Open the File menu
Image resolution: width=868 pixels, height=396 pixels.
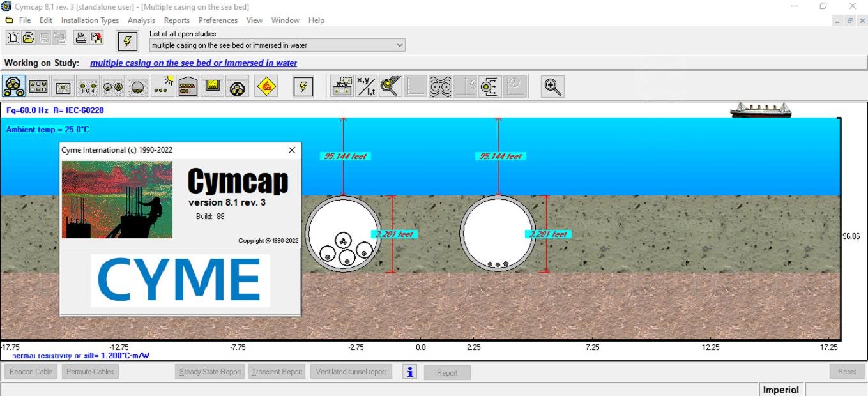pyautogui.click(x=24, y=20)
